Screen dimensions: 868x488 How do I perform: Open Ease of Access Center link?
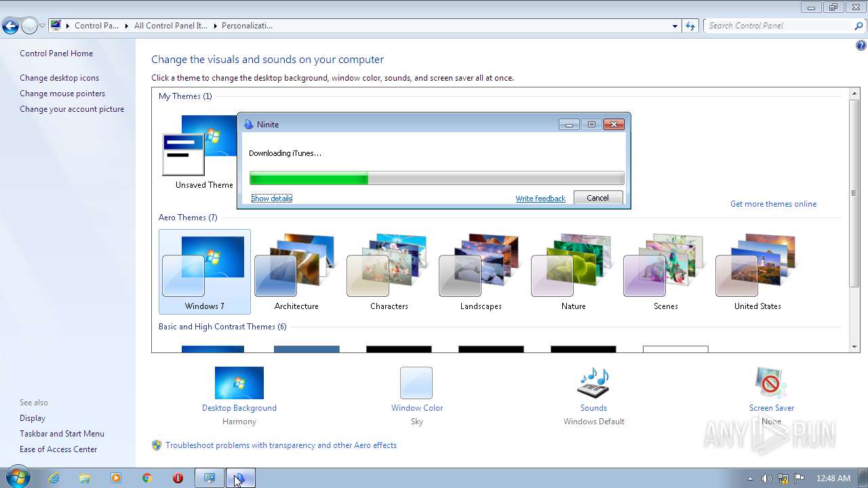[58, 449]
